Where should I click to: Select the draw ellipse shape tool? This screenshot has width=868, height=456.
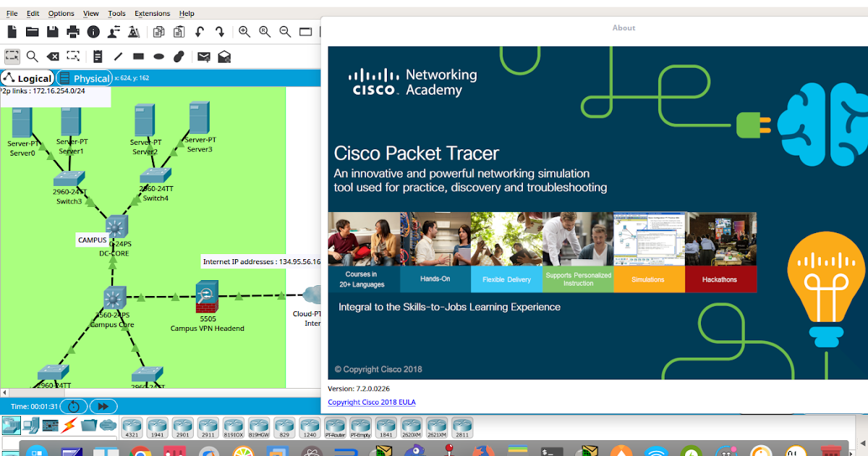(x=158, y=56)
